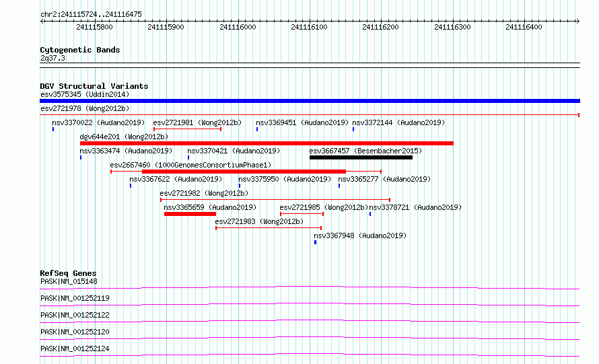The width and height of the screenshot is (599, 364).
Task: Click nsv3367948 blue variant marker
Action: 315,242
